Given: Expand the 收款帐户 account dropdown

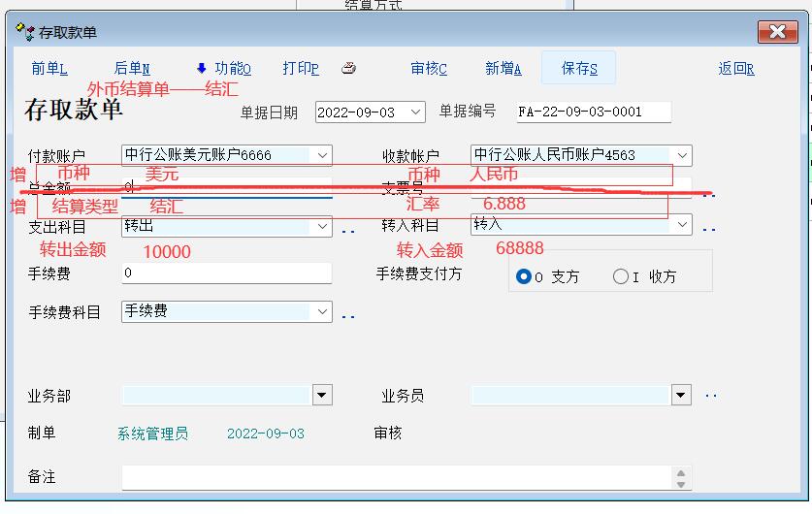Looking at the screenshot, I should [x=683, y=155].
